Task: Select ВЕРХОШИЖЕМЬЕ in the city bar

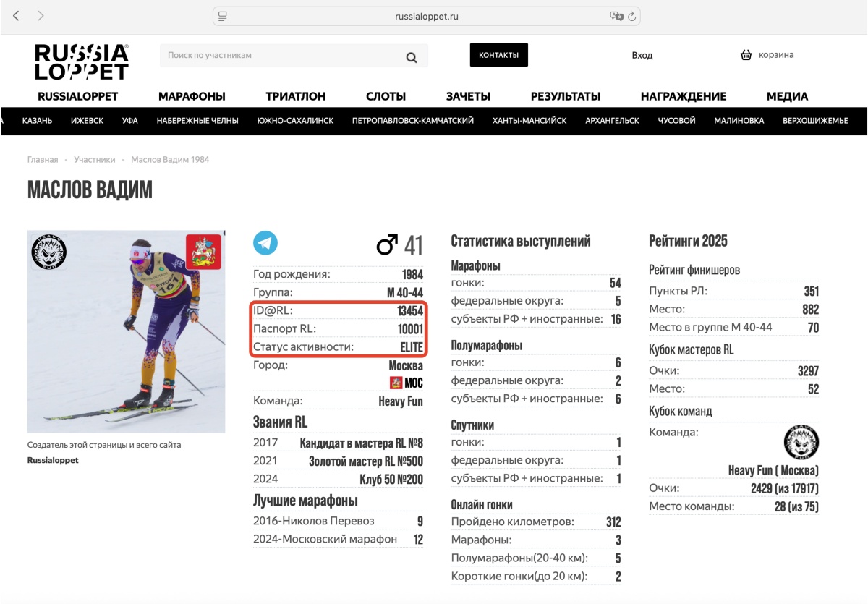Action: pyautogui.click(x=815, y=121)
